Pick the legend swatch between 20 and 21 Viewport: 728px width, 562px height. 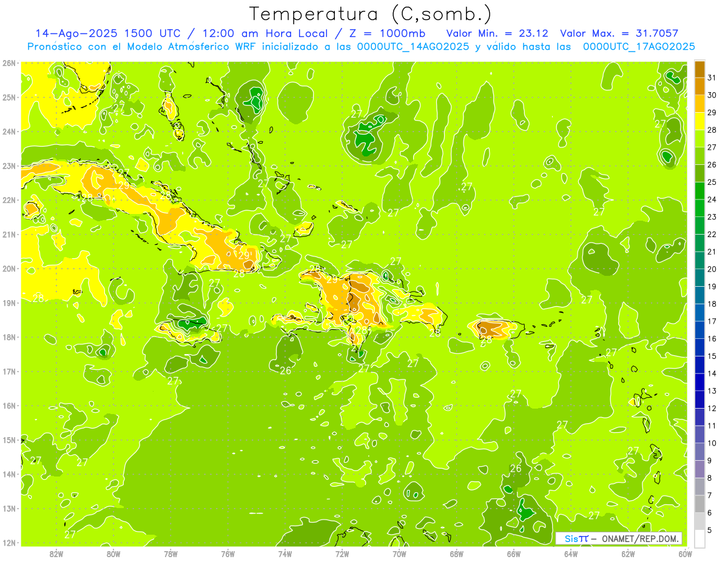click(x=699, y=260)
